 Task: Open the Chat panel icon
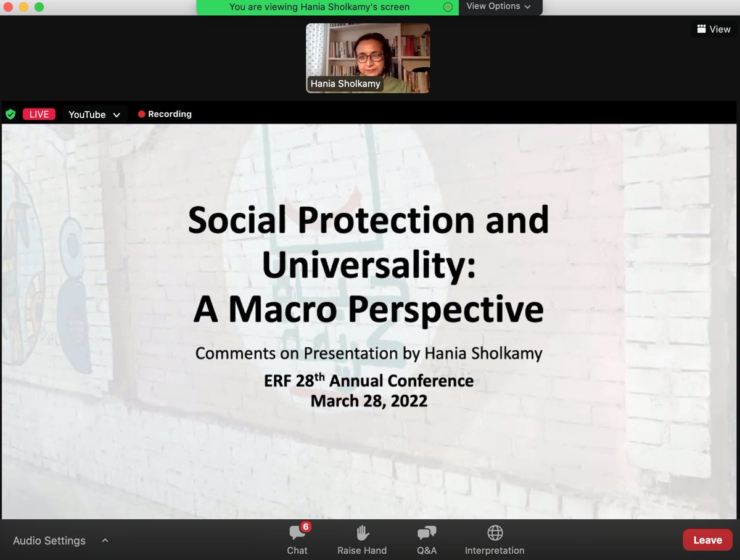pyautogui.click(x=297, y=533)
